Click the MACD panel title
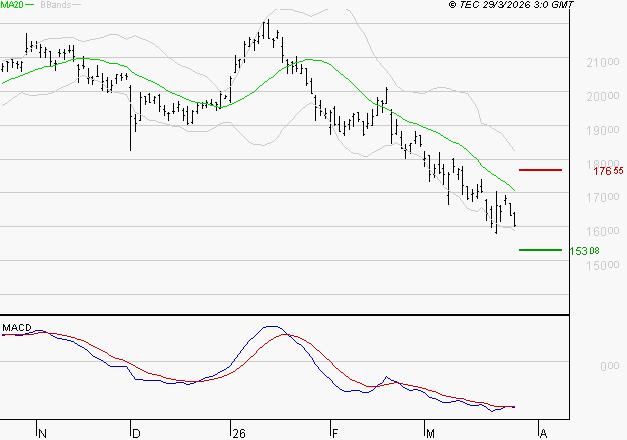 pyautogui.click(x=17, y=328)
